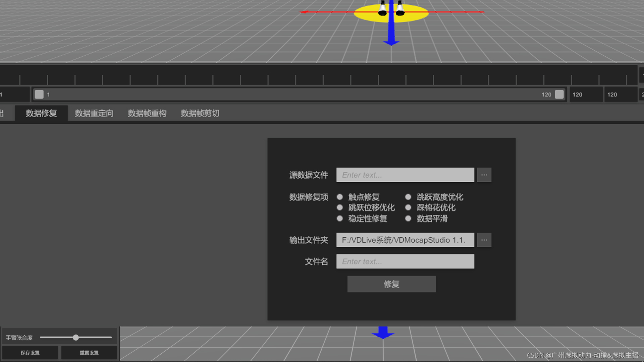Screen dimensions: 644x362
Task: Select 稳定性修复 repair option
Action: [340, 219]
